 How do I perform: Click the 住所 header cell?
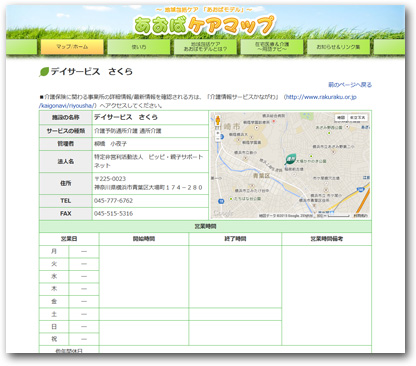point(66,183)
